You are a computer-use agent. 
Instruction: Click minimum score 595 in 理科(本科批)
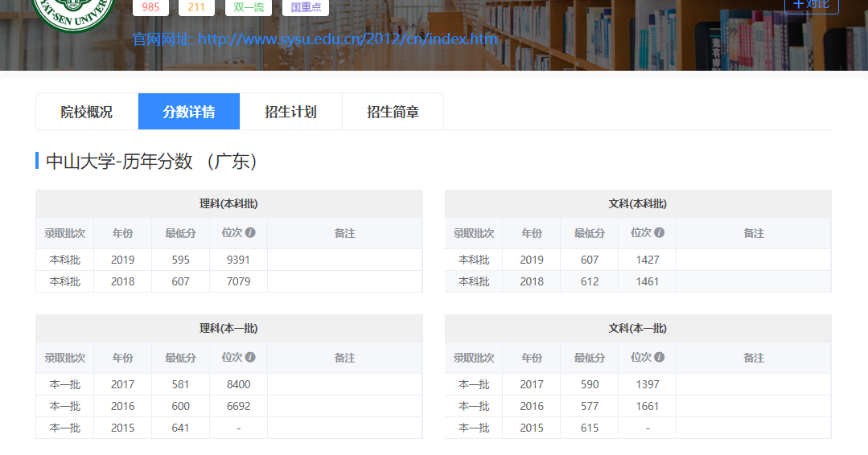click(180, 260)
